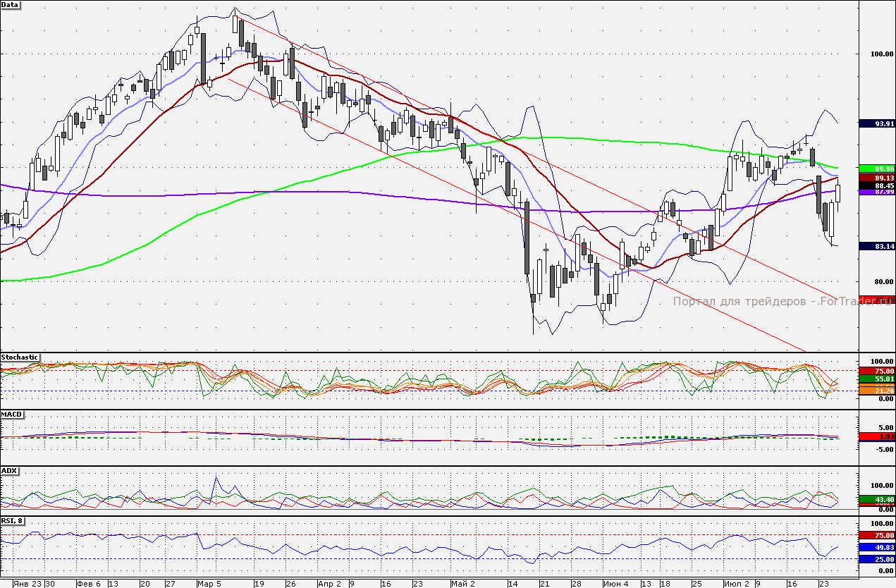896x588 pixels.
Task: Click the 100.00 label on Data price axis
Action: point(881,54)
